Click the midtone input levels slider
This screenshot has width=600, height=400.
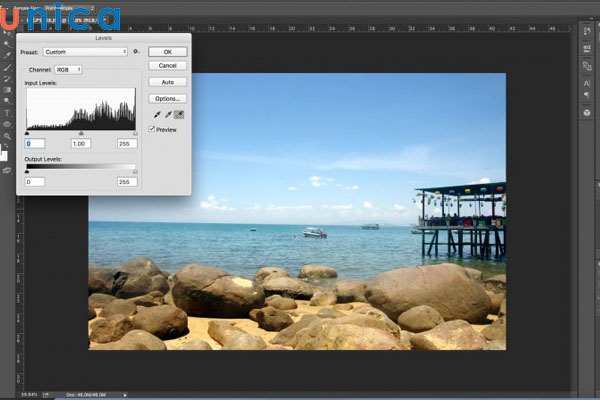coord(81,133)
